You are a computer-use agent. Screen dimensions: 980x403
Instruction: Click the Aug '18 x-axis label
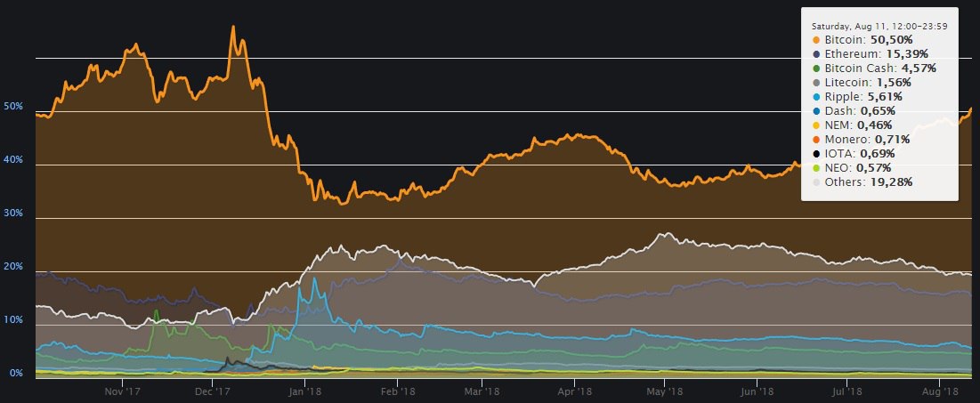coord(940,391)
